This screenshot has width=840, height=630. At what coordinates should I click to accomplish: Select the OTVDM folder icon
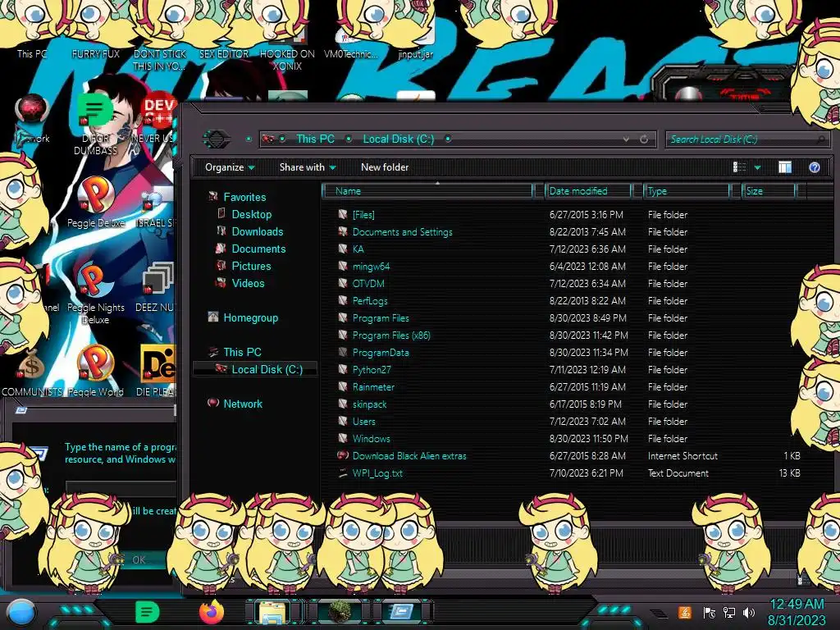pos(343,283)
